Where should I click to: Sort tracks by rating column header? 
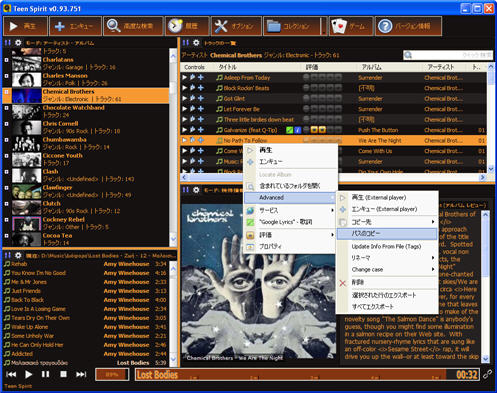(328, 67)
